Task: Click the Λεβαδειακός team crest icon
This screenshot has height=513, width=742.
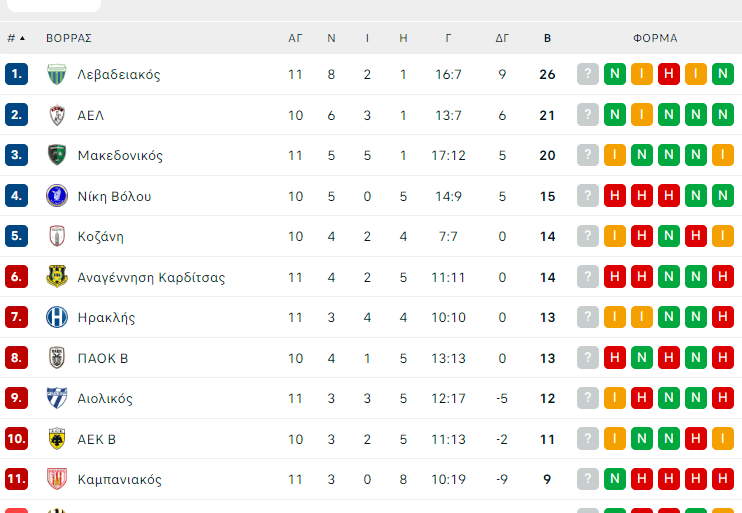Action: tap(57, 75)
